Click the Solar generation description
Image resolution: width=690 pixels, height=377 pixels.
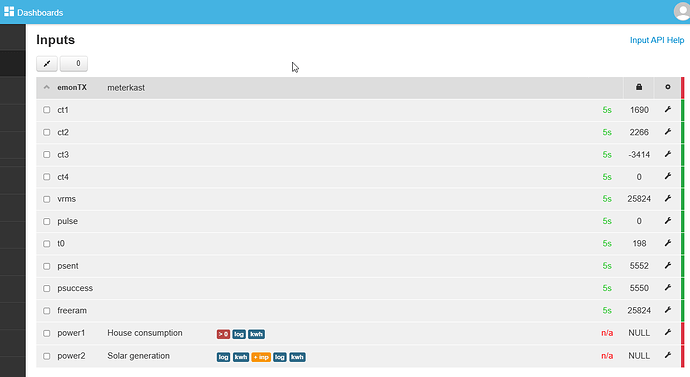138,356
